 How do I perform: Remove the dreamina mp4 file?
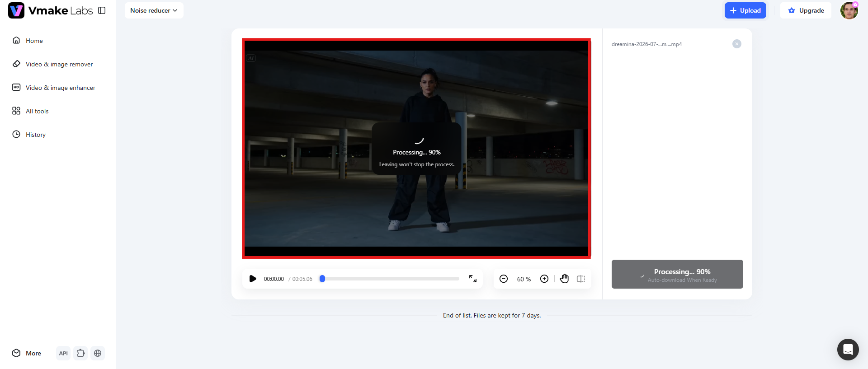(x=737, y=44)
